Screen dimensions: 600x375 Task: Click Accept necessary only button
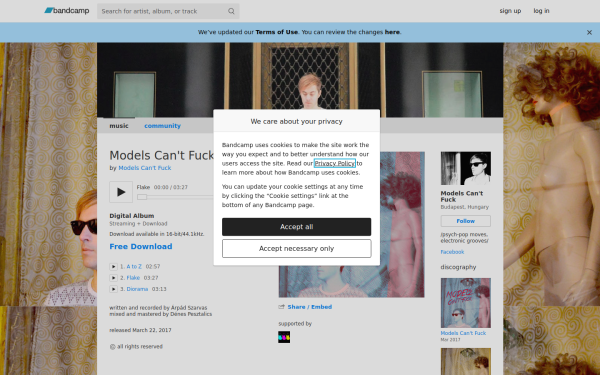point(297,249)
